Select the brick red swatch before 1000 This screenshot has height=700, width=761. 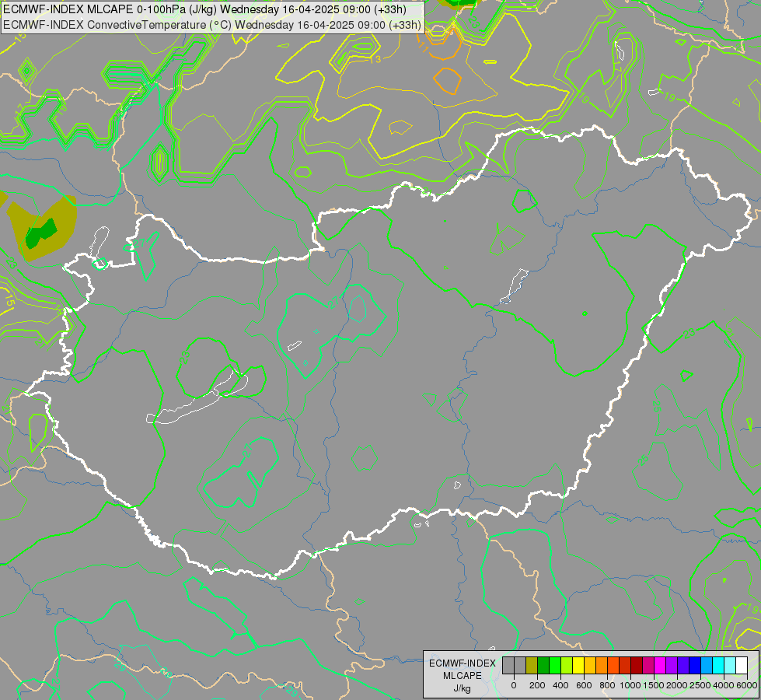tap(625, 666)
